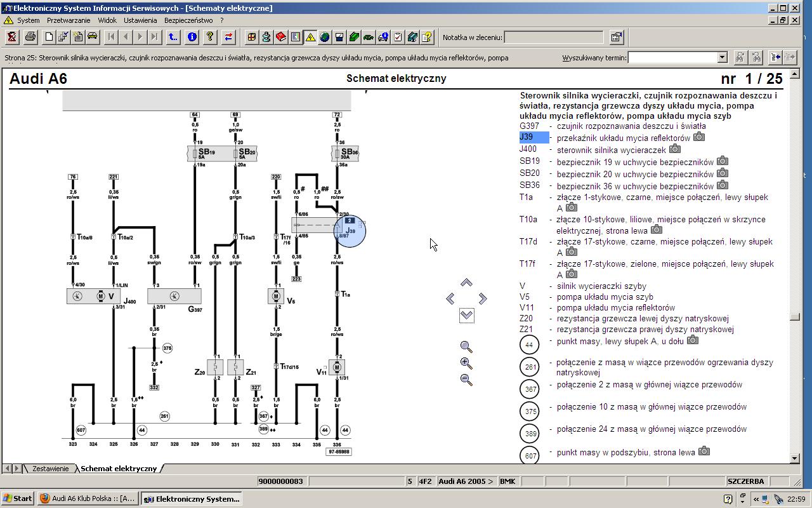
Task: Click the blue 't..' toolbar icon
Action: click(x=173, y=37)
